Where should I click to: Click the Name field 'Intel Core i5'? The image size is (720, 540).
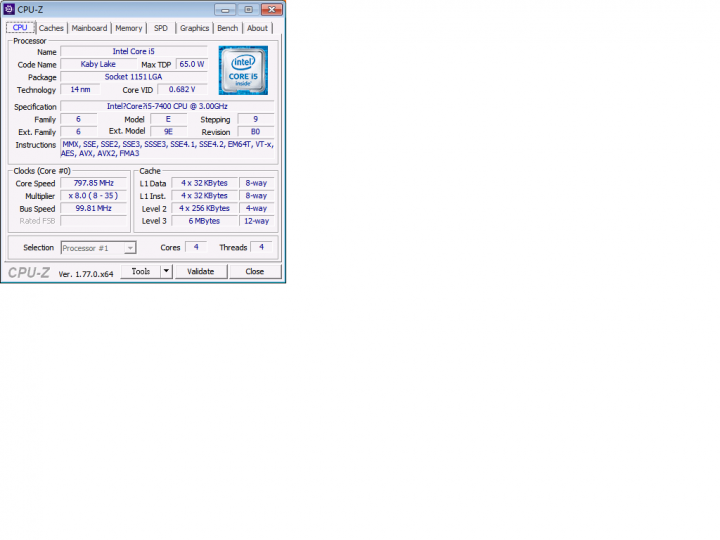click(x=134, y=51)
